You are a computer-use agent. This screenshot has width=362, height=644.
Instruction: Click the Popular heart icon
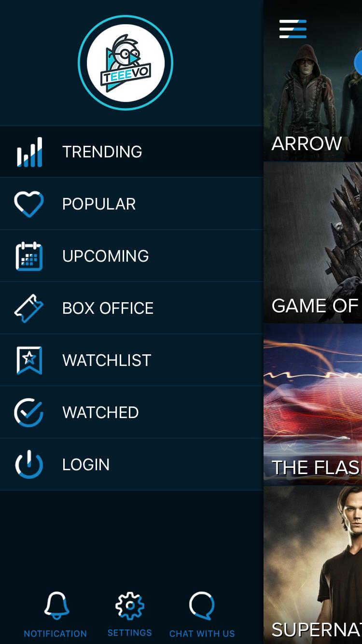click(x=29, y=204)
